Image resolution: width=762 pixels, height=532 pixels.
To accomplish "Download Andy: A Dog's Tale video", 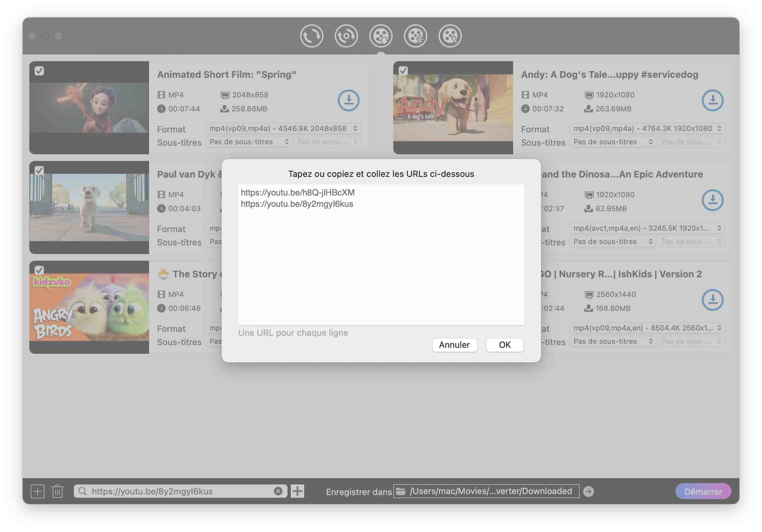I will coord(712,100).
